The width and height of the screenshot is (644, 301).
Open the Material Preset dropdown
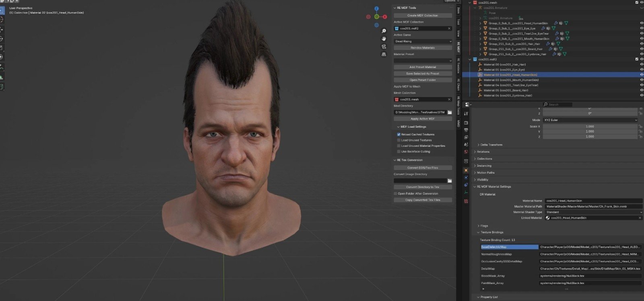point(423,60)
